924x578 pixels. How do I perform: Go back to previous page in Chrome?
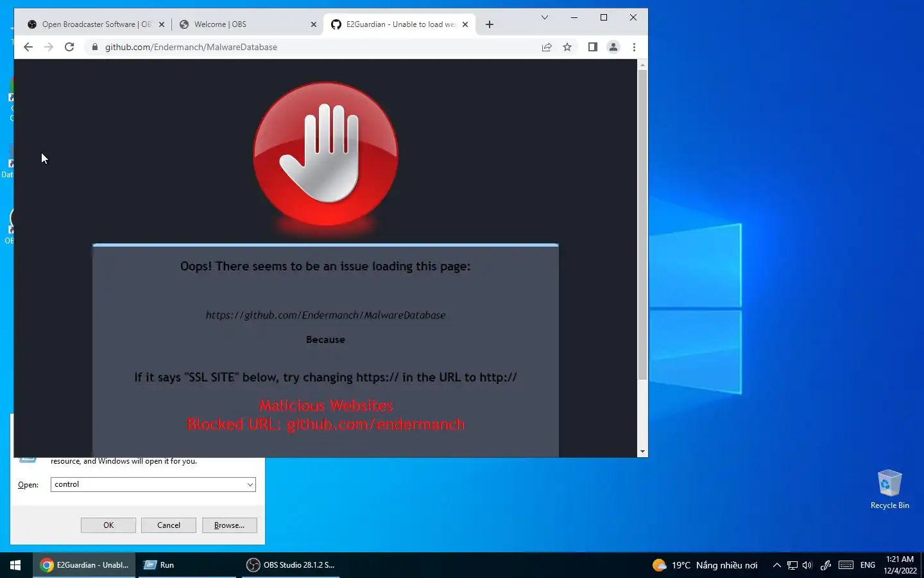28,47
